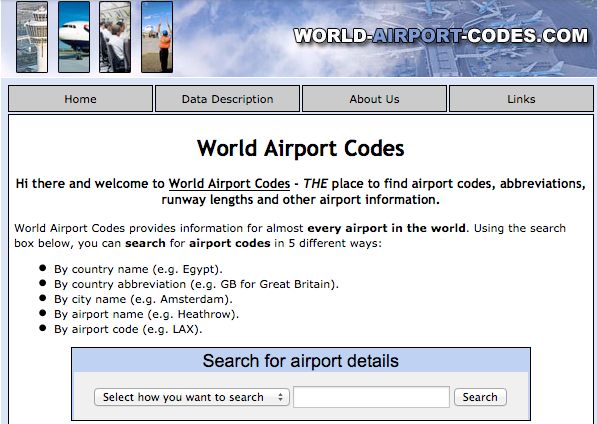The width and height of the screenshot is (597, 424).
Task: Click the cabin passengers header thumbnail
Action: [x=115, y=37]
